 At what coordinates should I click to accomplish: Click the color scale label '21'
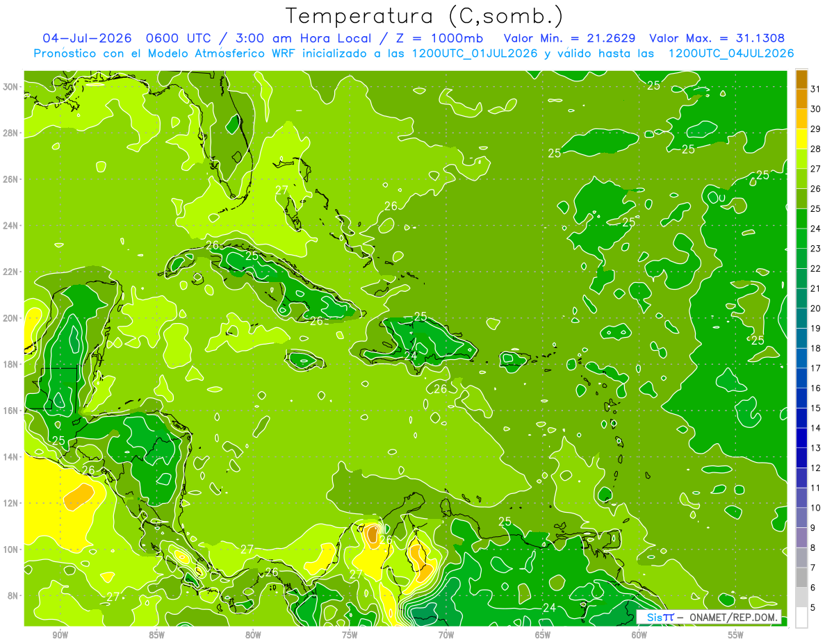coord(815,288)
